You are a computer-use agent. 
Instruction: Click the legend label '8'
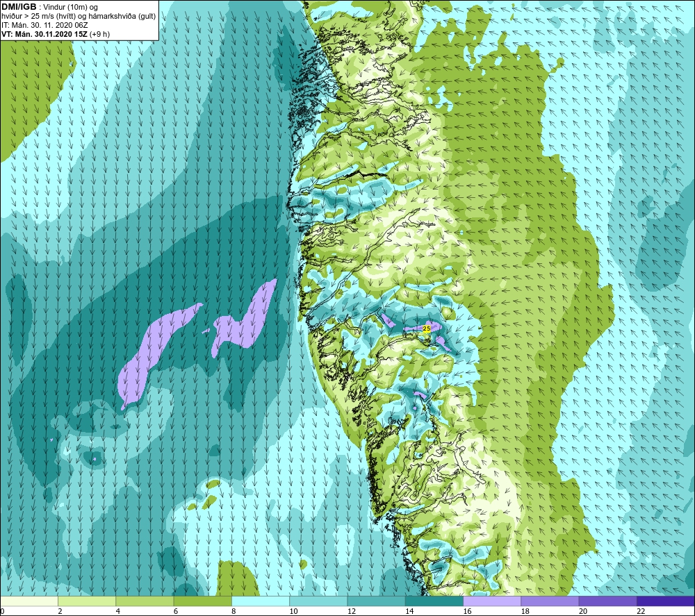234,612
